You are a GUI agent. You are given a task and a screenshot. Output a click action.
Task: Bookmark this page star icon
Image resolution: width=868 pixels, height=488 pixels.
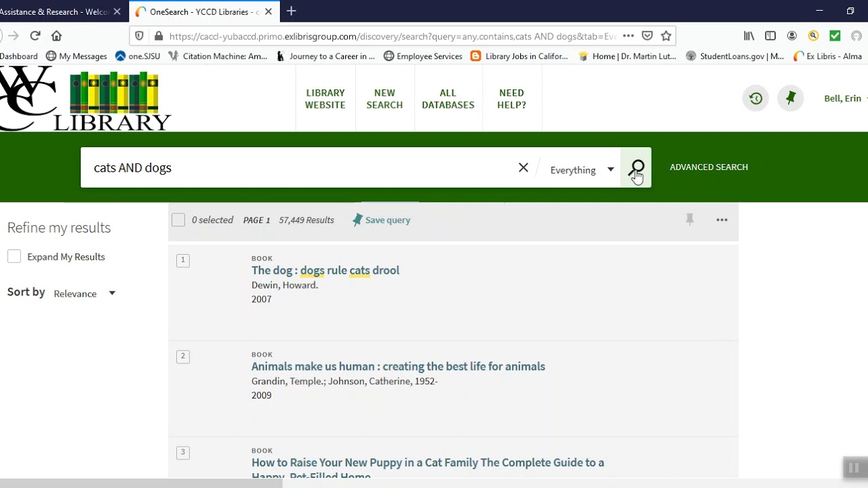click(x=666, y=36)
